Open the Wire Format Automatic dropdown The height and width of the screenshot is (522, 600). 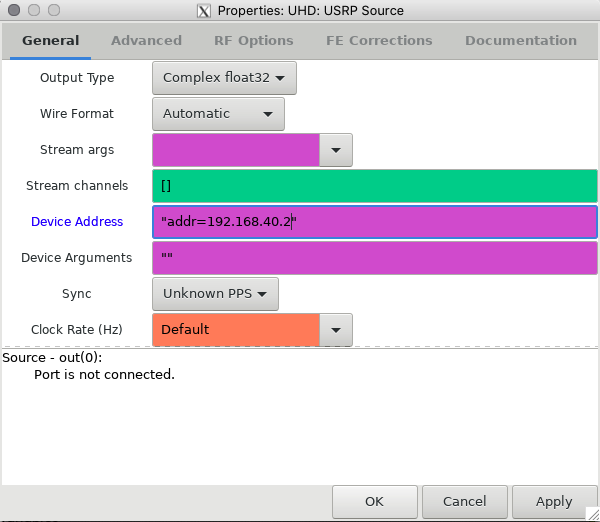pyautogui.click(x=218, y=114)
